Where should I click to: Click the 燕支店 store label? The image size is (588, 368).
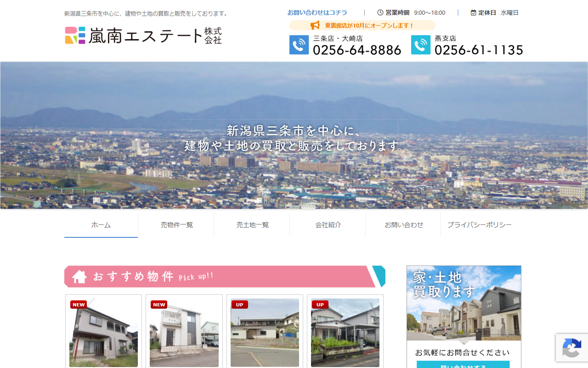click(x=446, y=39)
